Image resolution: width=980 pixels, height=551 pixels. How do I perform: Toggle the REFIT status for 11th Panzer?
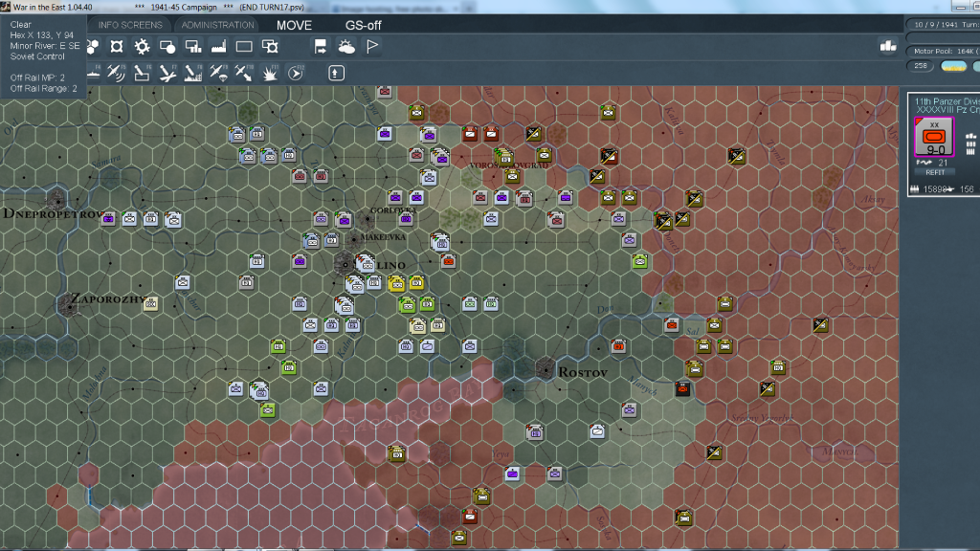(933, 172)
